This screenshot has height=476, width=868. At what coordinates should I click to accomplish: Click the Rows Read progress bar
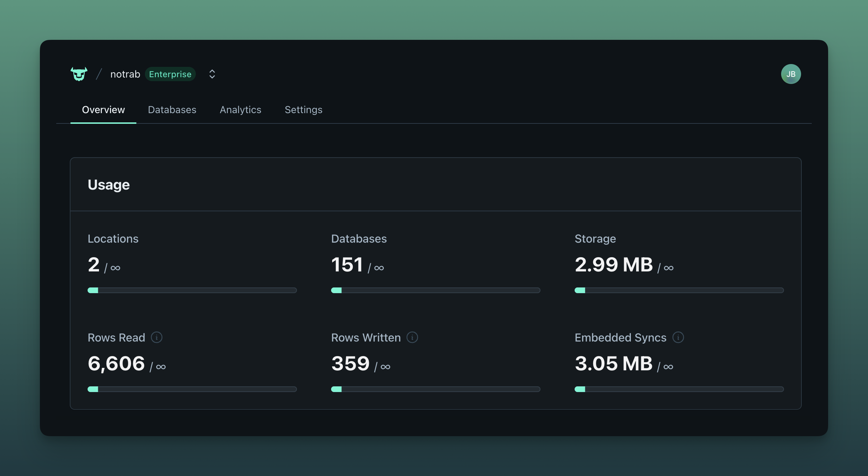pos(192,389)
